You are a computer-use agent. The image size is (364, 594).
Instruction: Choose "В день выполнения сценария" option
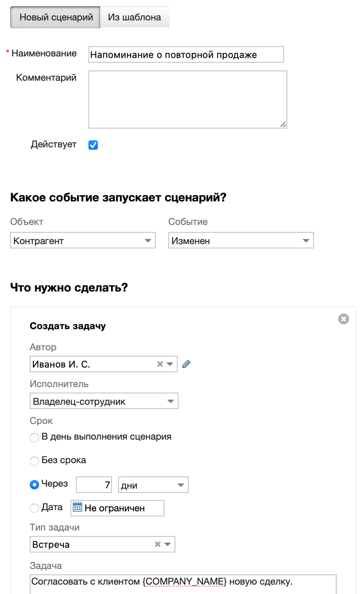[34, 437]
